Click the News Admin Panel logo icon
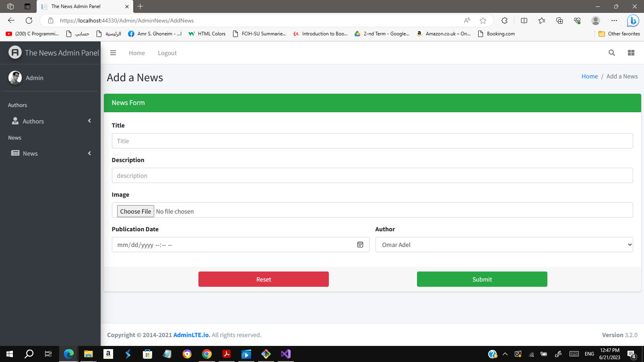 pyautogui.click(x=14, y=52)
